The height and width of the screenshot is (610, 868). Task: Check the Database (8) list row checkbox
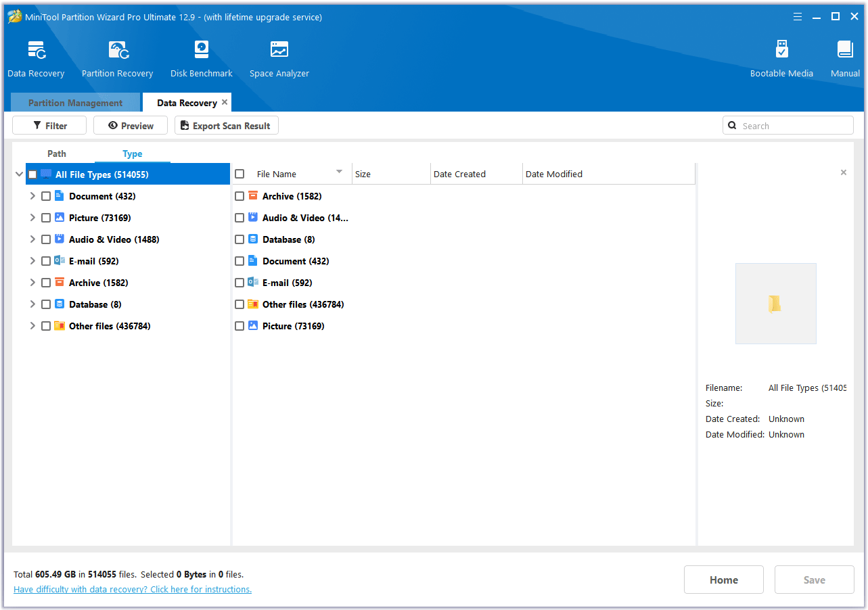(239, 239)
